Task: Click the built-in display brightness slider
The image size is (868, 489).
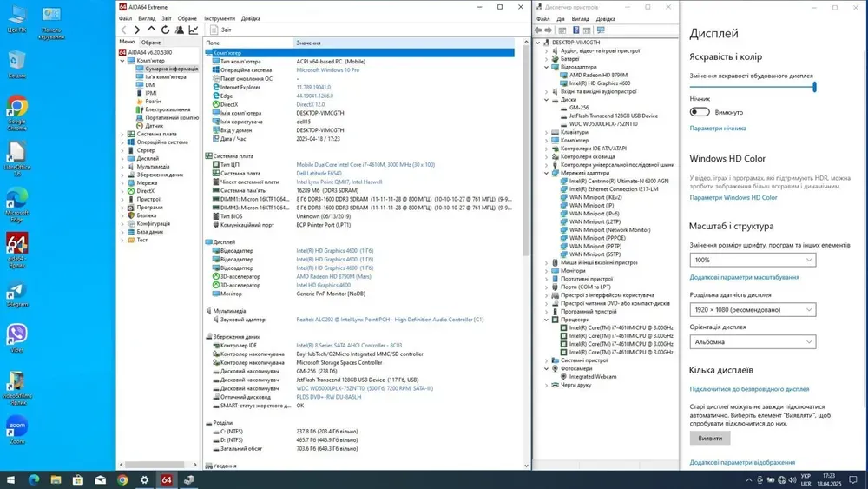Action: pyautogui.click(x=753, y=87)
